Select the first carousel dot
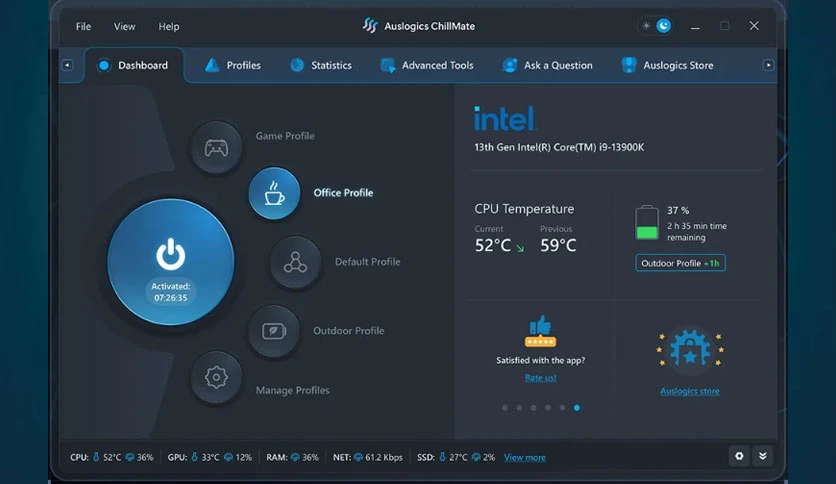Screen dimensions: 836x484 [505, 408]
